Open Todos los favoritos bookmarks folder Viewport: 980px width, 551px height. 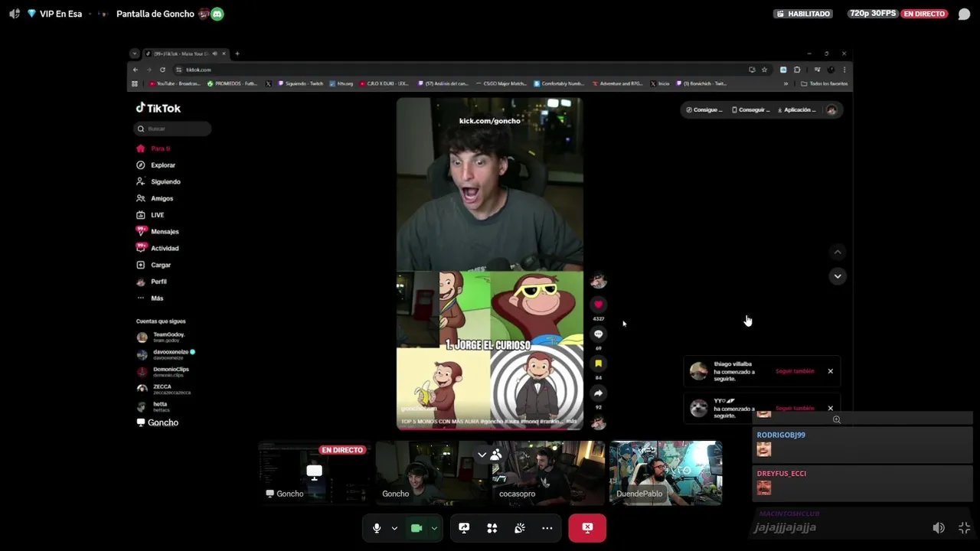[x=825, y=83]
